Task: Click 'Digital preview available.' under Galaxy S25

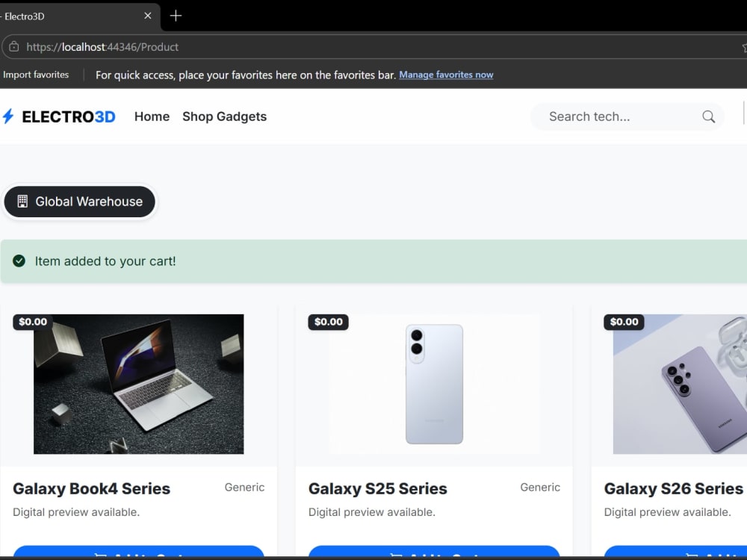Action: (x=371, y=512)
